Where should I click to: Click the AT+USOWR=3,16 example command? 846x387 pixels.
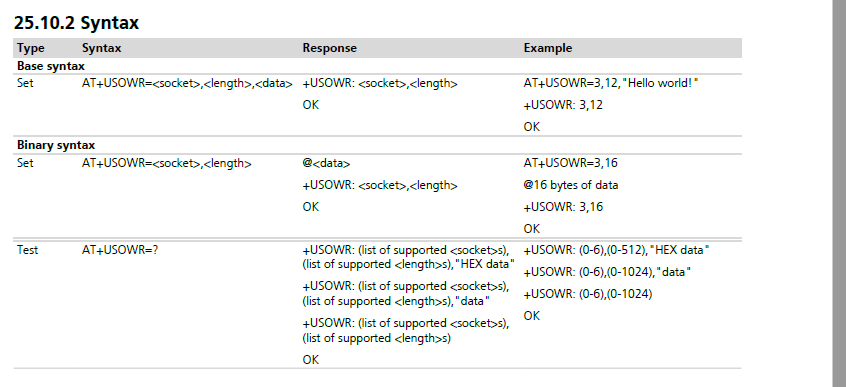tap(570, 163)
